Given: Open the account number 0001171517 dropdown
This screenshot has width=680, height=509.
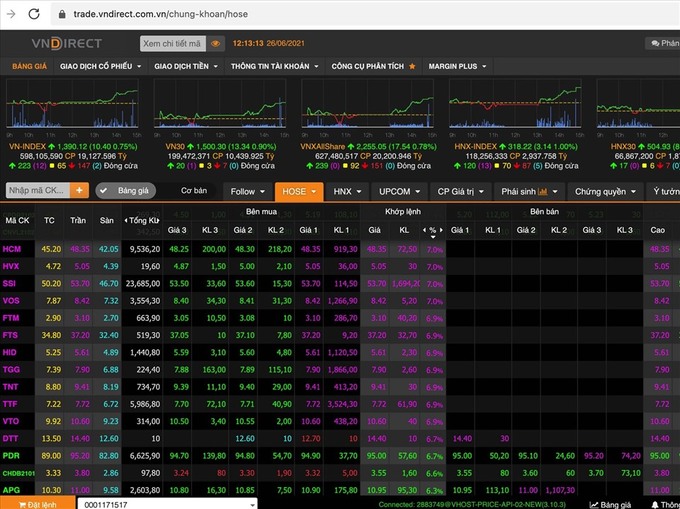Looking at the screenshot, I should tap(167, 505).
